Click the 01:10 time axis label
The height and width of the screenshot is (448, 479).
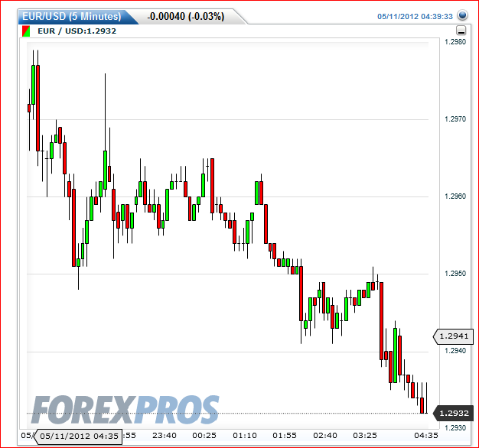click(x=244, y=436)
